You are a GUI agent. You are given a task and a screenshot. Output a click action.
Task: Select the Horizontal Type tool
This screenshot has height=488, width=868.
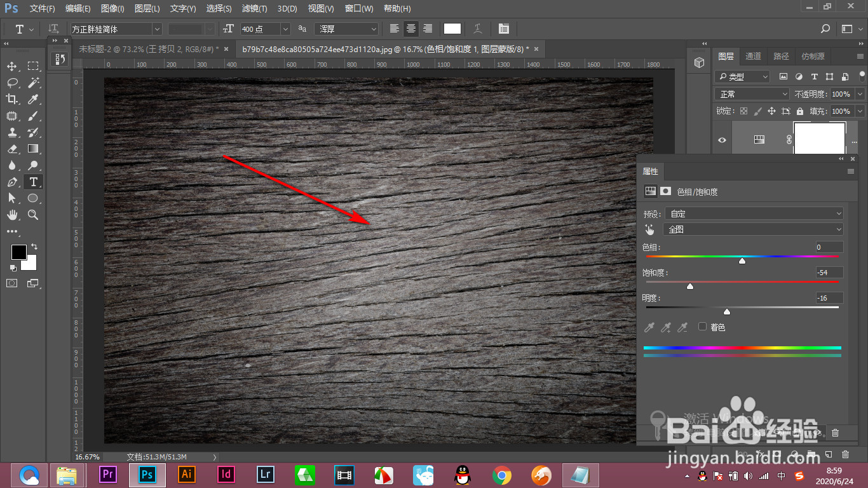33,182
